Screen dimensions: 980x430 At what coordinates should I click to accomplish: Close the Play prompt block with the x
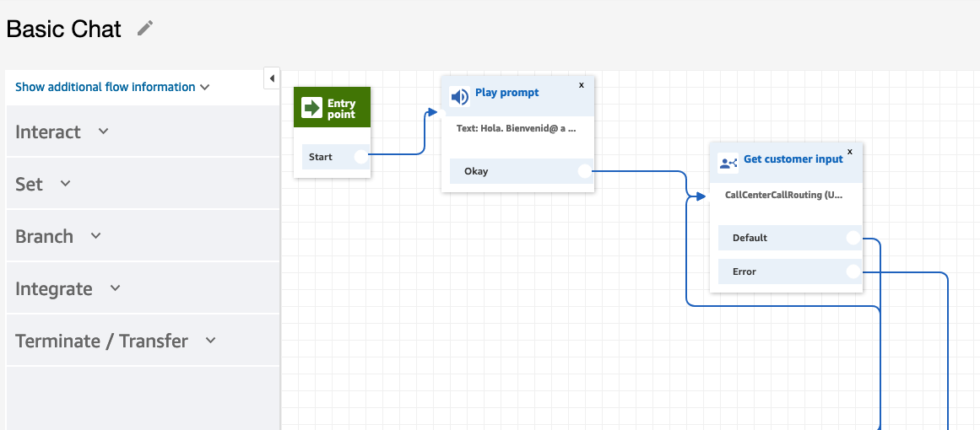(582, 85)
